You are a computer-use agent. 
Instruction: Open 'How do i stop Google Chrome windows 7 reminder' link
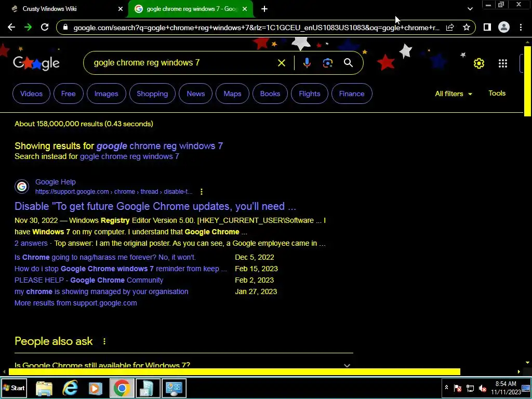(121, 269)
